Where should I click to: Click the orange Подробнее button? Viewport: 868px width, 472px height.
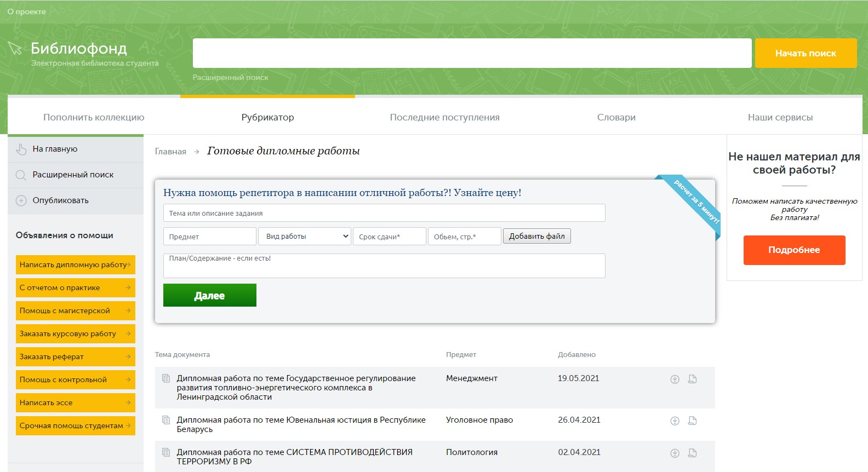tap(795, 250)
